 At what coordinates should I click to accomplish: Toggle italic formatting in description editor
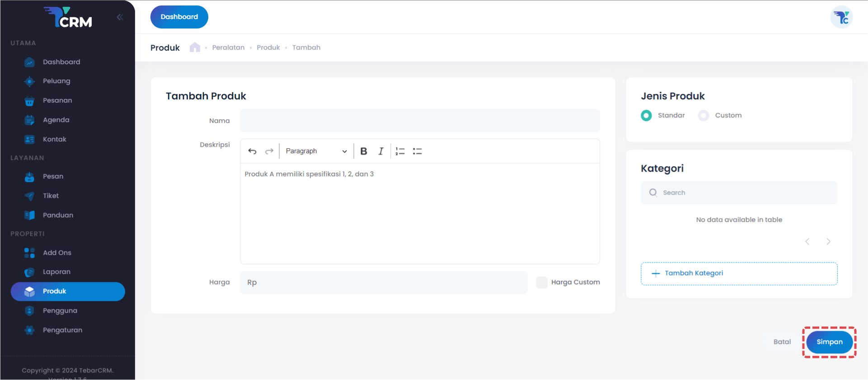(381, 151)
